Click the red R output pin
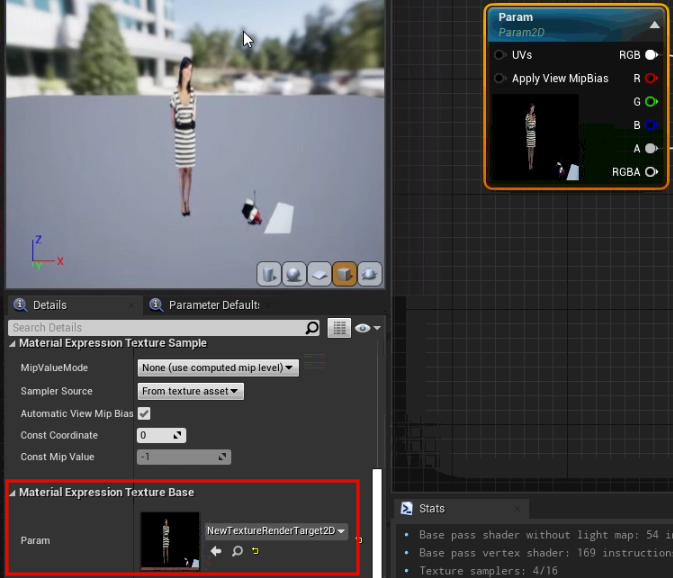673x578 pixels. pyautogui.click(x=651, y=78)
